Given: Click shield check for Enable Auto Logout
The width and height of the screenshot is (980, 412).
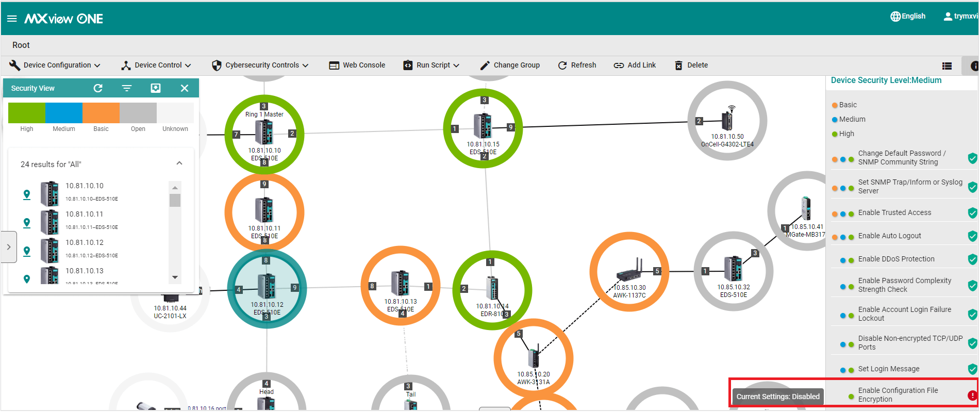Looking at the screenshot, I should [972, 236].
